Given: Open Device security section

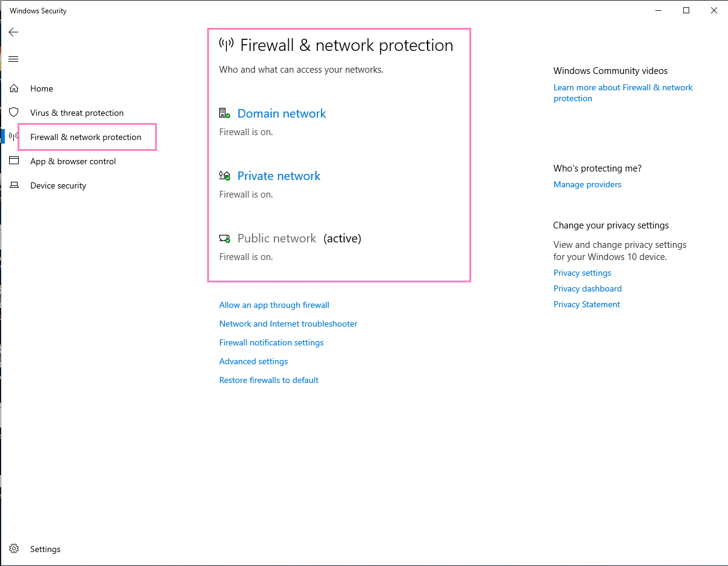Looking at the screenshot, I should pos(58,185).
